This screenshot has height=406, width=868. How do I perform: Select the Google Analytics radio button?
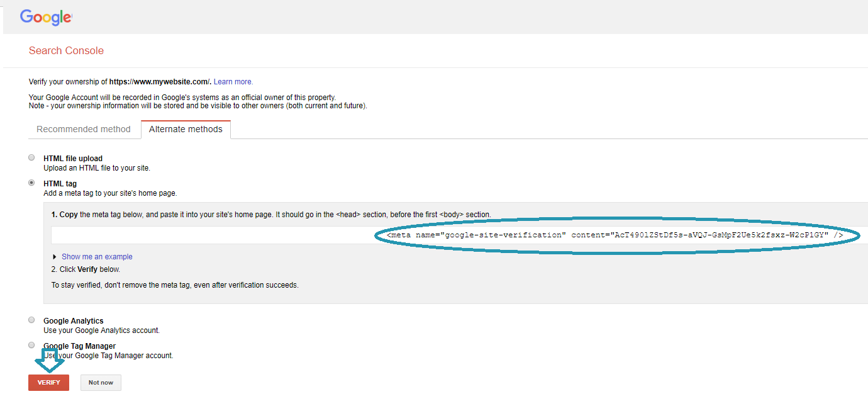[31, 320]
